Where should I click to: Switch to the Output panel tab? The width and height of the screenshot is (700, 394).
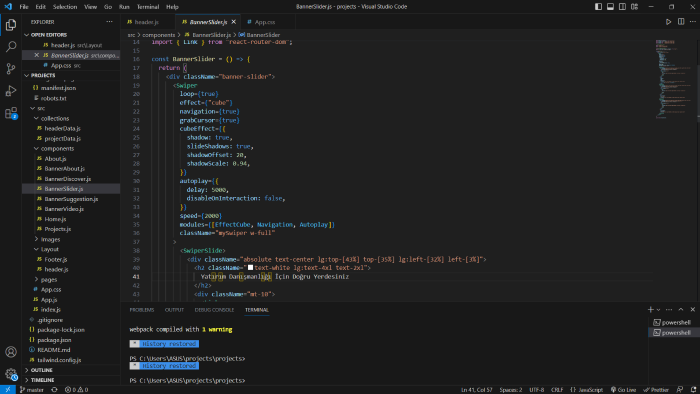point(174,310)
